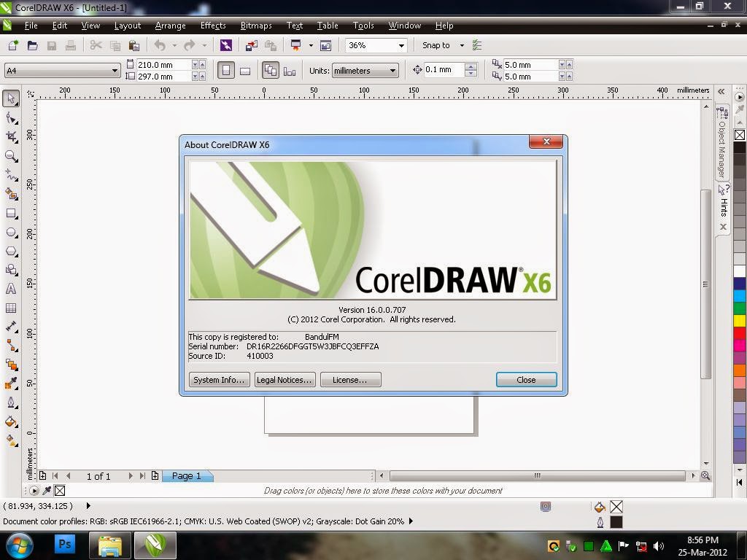Image resolution: width=747 pixels, height=560 pixels.
Task: Open the Application Launcher dropdown arrow
Action: click(311, 45)
